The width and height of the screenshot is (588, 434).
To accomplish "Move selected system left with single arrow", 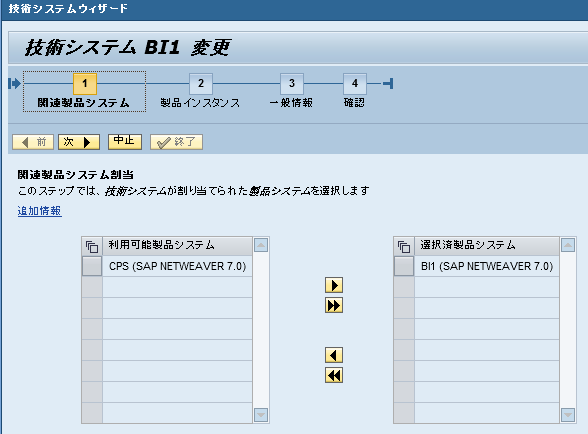I will (334, 355).
